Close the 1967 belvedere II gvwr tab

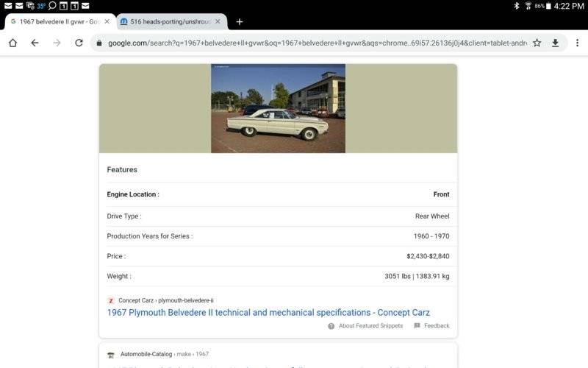[107, 22]
